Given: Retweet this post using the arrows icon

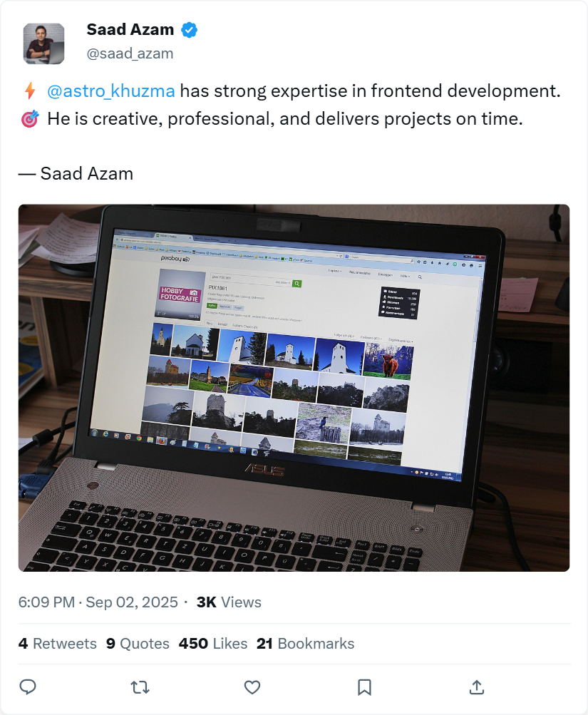Looking at the screenshot, I should [140, 686].
